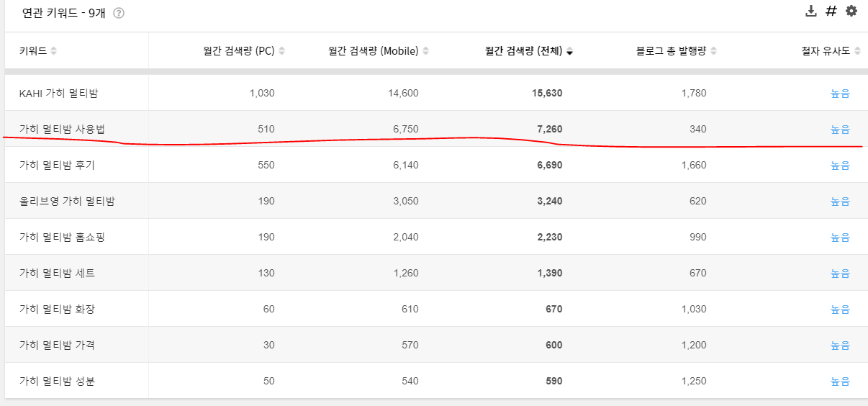Click PC search value 1,030
The image size is (868, 406).
[263, 93]
